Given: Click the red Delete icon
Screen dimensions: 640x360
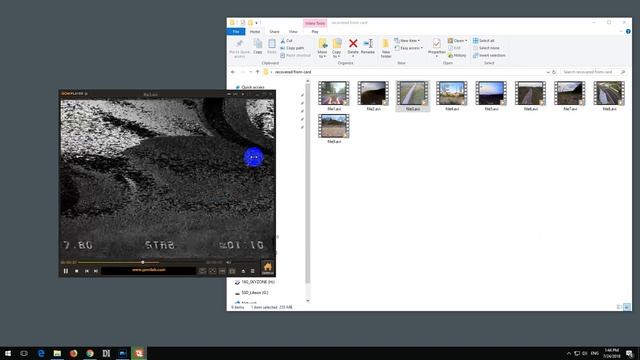Looking at the screenshot, I should point(353,44).
